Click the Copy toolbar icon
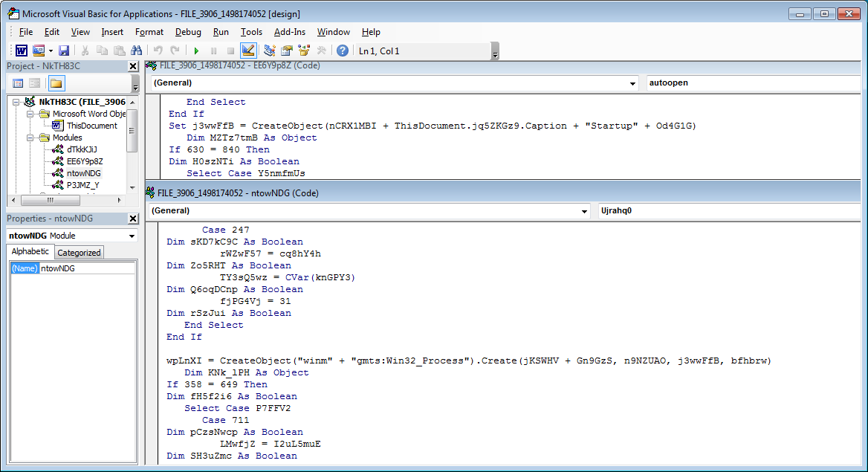This screenshot has height=472, width=868. point(102,51)
